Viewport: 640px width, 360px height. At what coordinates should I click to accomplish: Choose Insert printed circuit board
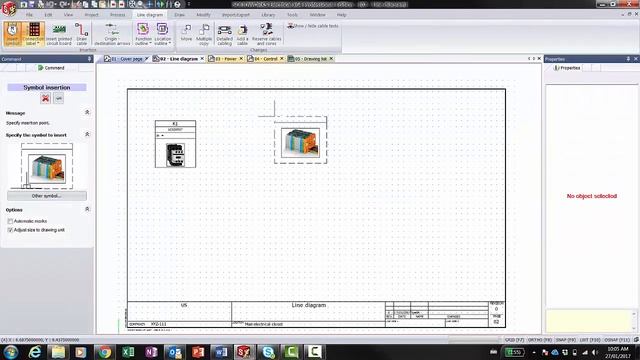point(59,34)
